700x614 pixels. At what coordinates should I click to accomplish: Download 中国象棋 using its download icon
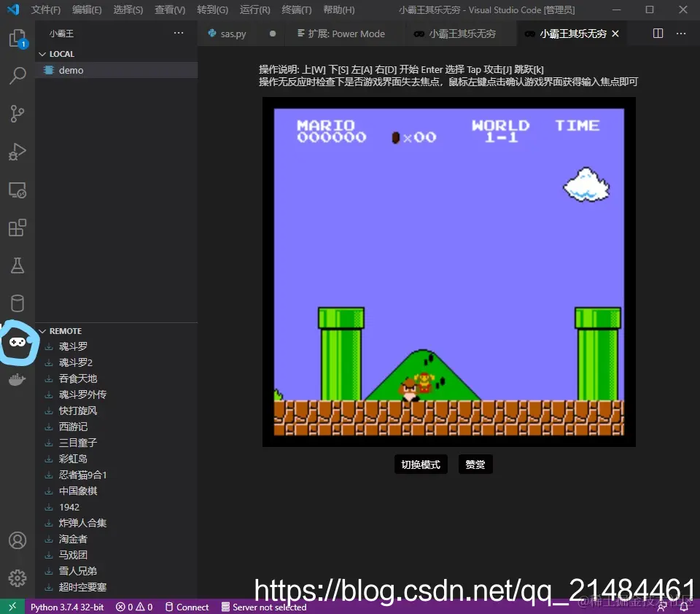tap(49, 491)
